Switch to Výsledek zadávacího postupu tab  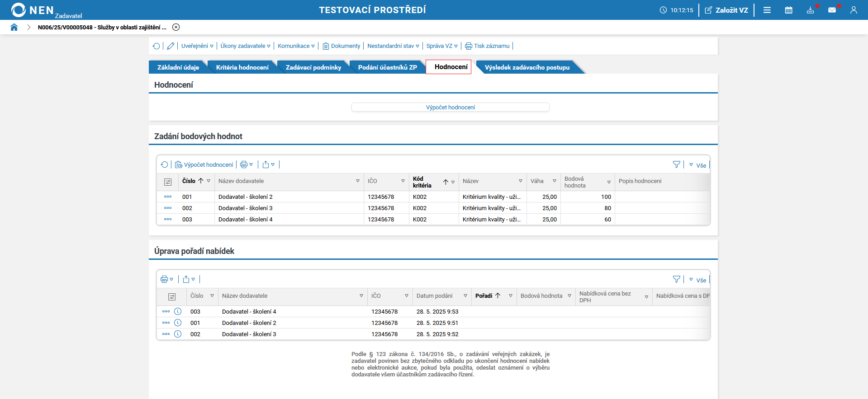click(526, 67)
